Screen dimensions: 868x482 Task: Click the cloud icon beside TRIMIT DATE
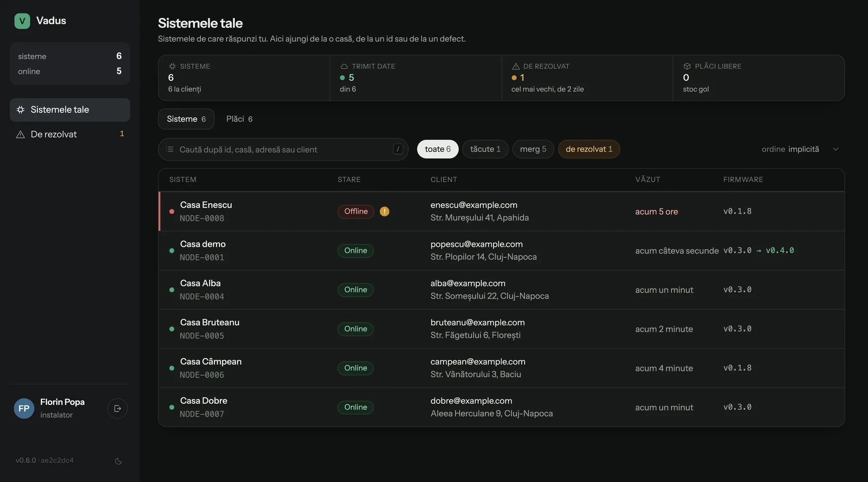point(344,66)
